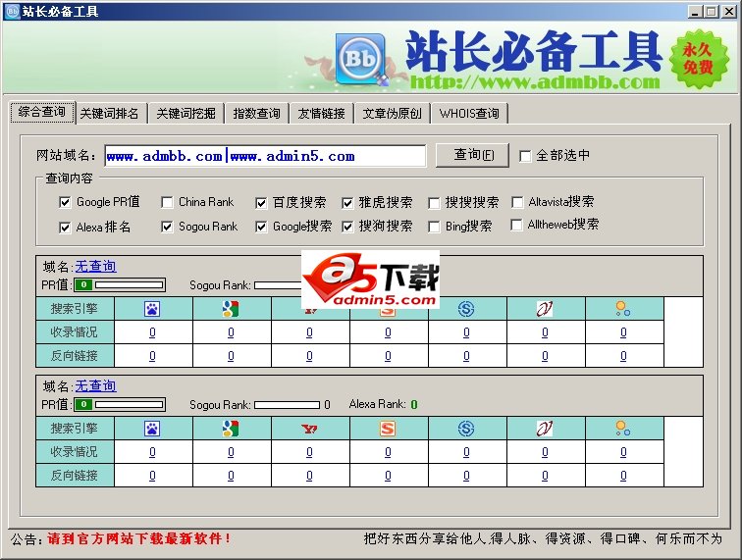Click the Bb magnifier logo in banner
The width and height of the screenshot is (742, 560).
pos(361,59)
